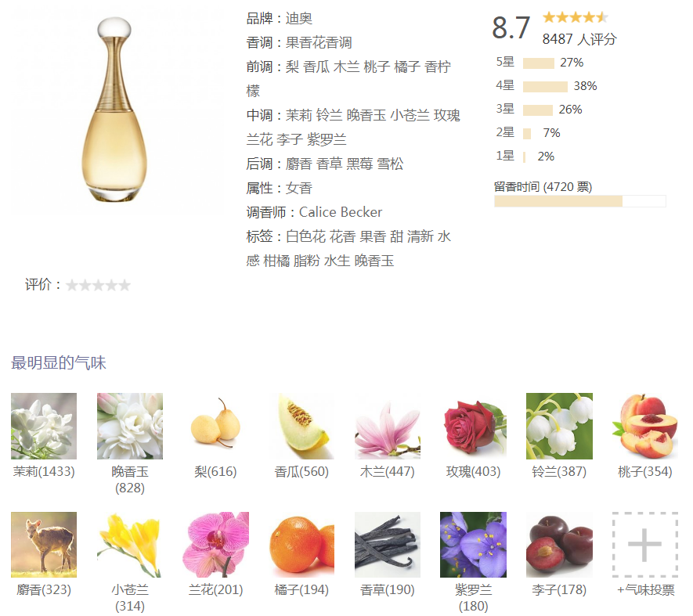Click the 清新 tag
This screenshot has height=616, width=693.
420,236
